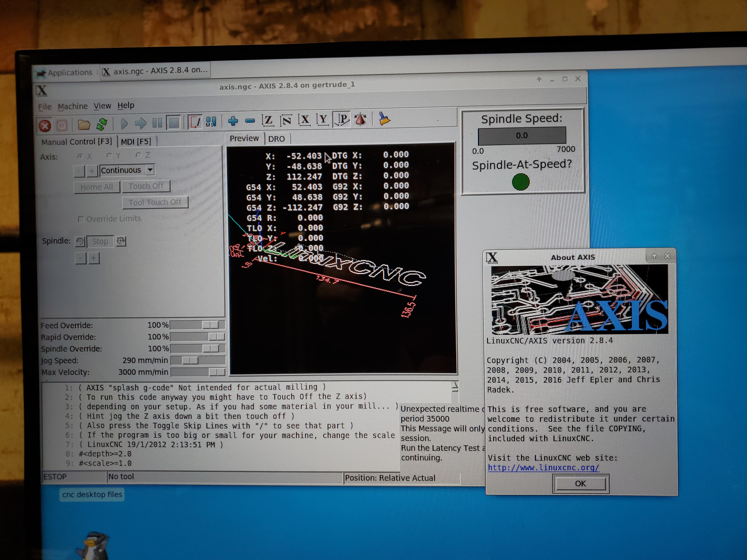The image size is (747, 560).
Task: Click the Position: Relative Actual status text
Action: [x=390, y=478]
